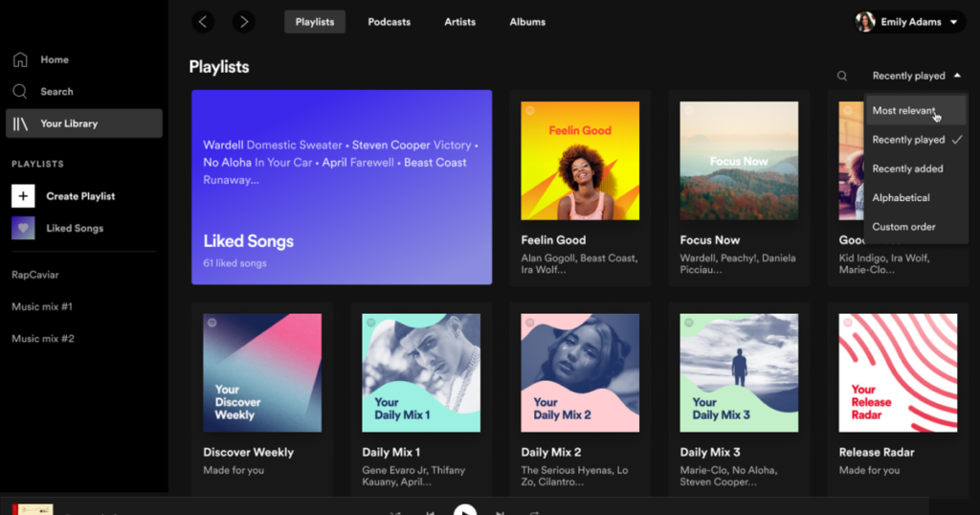The height and width of the screenshot is (515, 980).
Task: Click the previous track button
Action: [430, 512]
